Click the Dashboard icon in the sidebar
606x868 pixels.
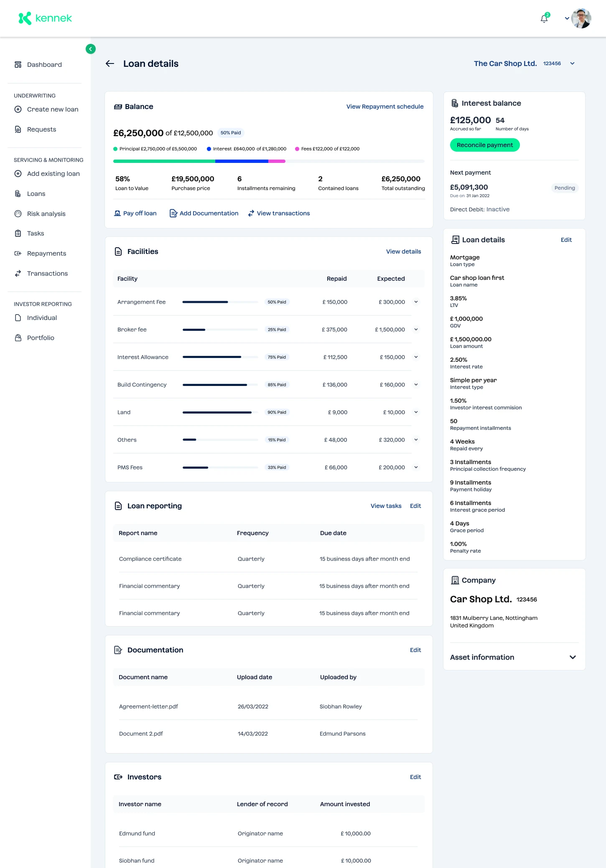pyautogui.click(x=18, y=64)
